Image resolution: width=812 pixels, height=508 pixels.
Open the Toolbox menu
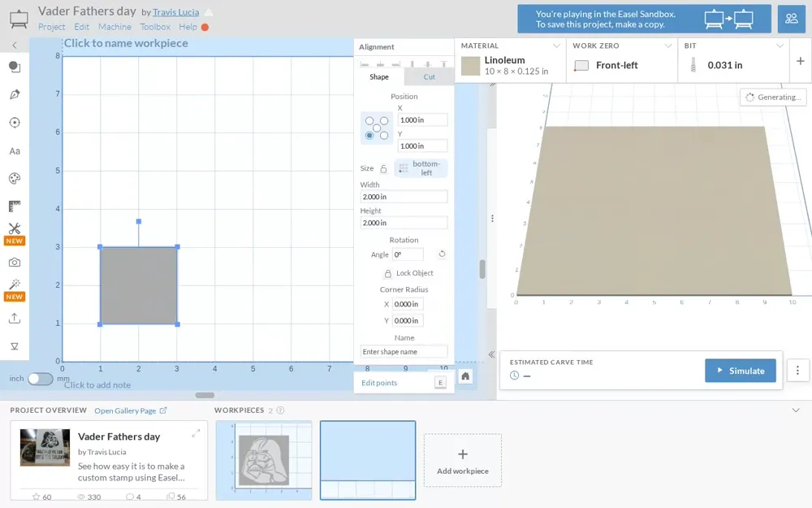pyautogui.click(x=155, y=27)
